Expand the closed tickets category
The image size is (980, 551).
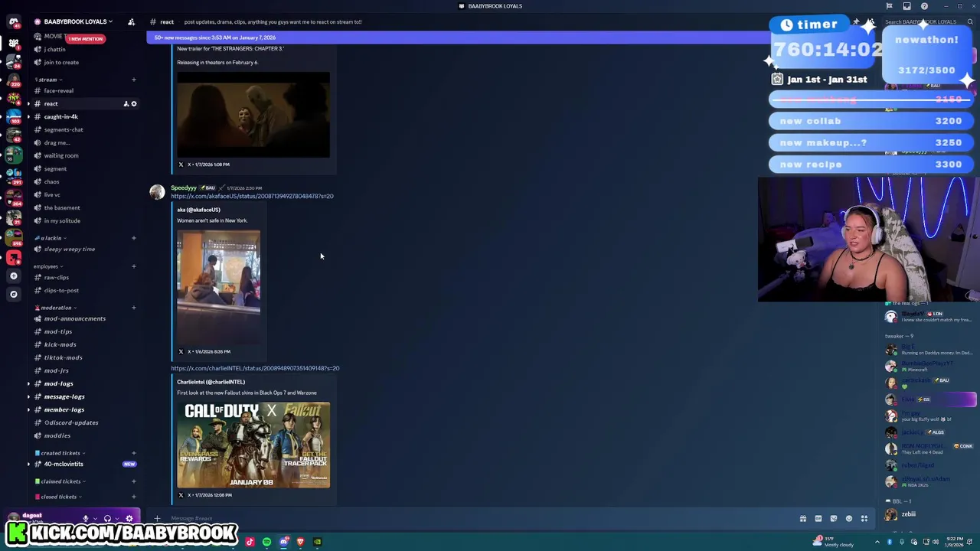tap(58, 497)
